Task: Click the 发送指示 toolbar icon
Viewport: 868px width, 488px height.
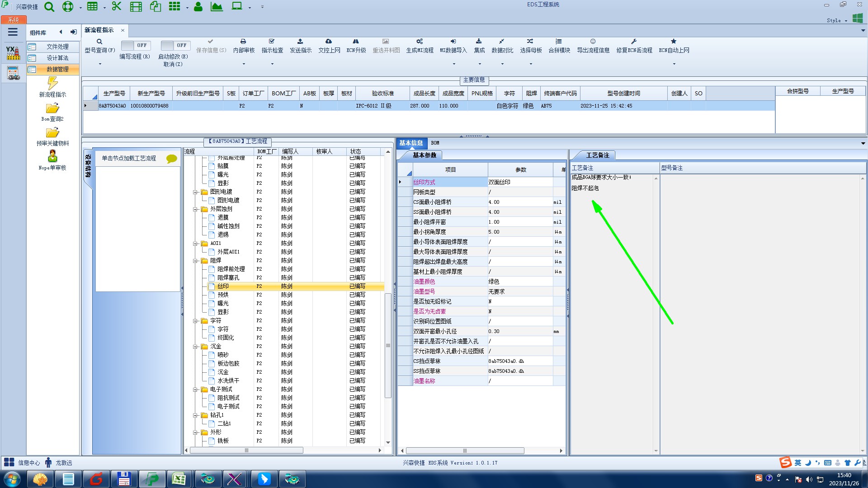Action: (300, 42)
